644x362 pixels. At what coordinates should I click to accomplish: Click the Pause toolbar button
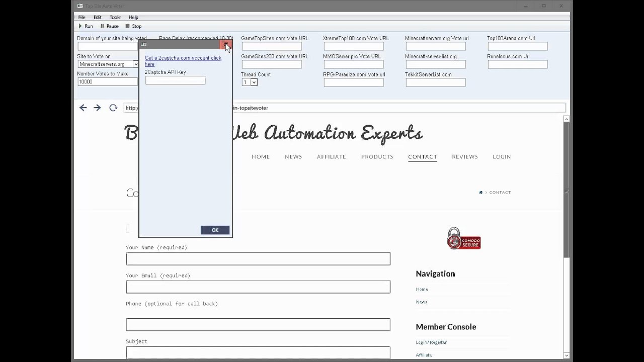109,26
